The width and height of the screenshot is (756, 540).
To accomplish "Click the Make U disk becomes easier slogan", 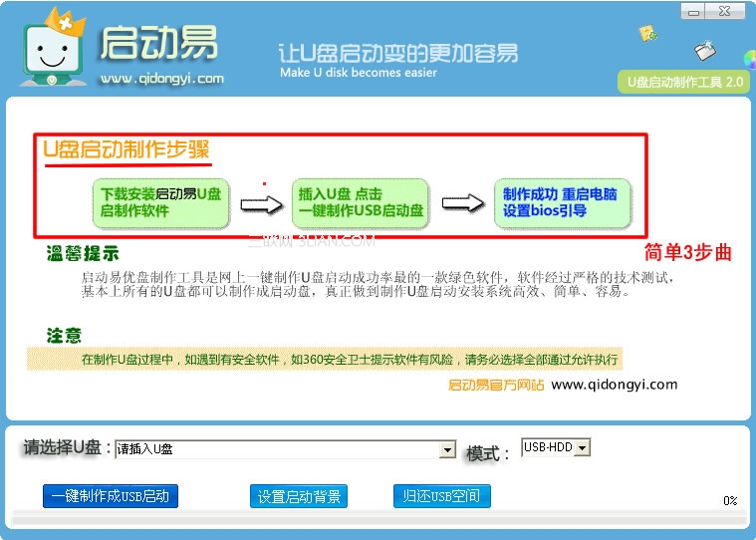I will click(x=359, y=73).
